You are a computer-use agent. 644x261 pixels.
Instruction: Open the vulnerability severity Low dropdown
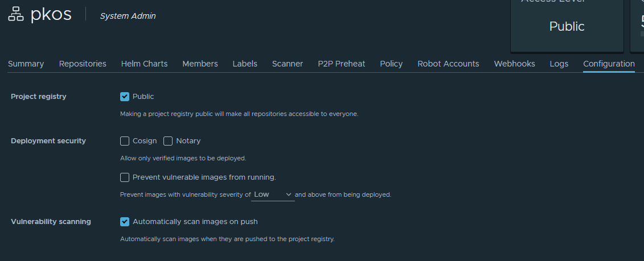pos(273,194)
